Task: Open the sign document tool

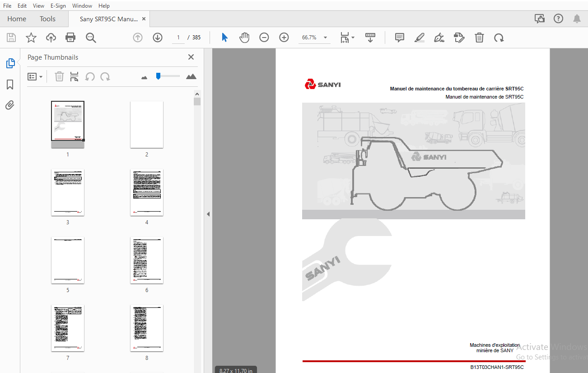Action: 439,38
